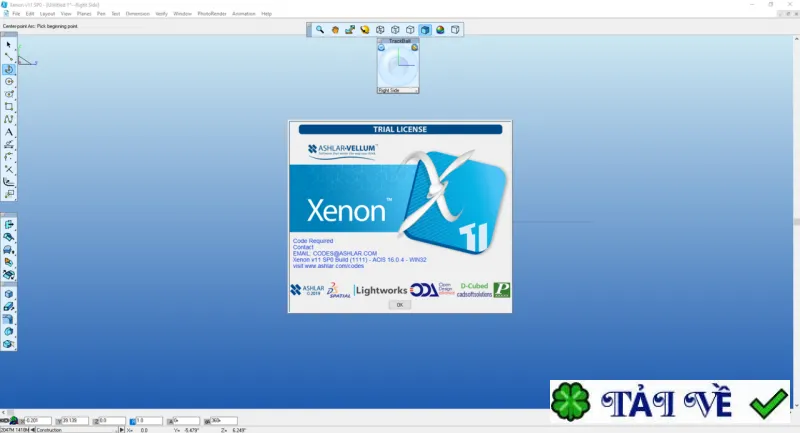Open the Help menu
800x433 pixels.
[267, 14]
